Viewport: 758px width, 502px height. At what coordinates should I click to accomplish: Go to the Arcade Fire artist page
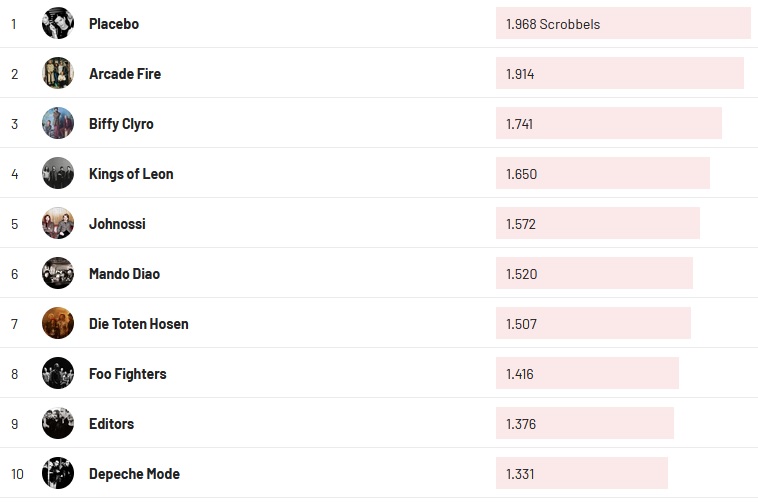coord(125,73)
